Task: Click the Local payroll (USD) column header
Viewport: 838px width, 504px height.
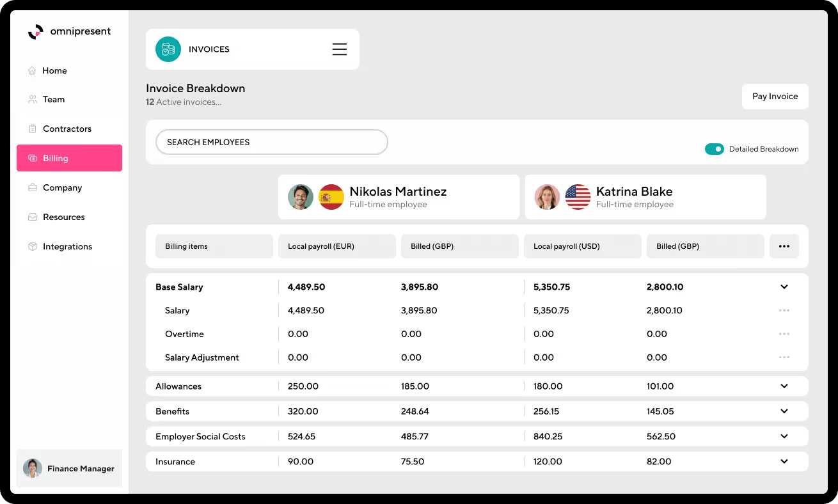Action: pos(583,246)
